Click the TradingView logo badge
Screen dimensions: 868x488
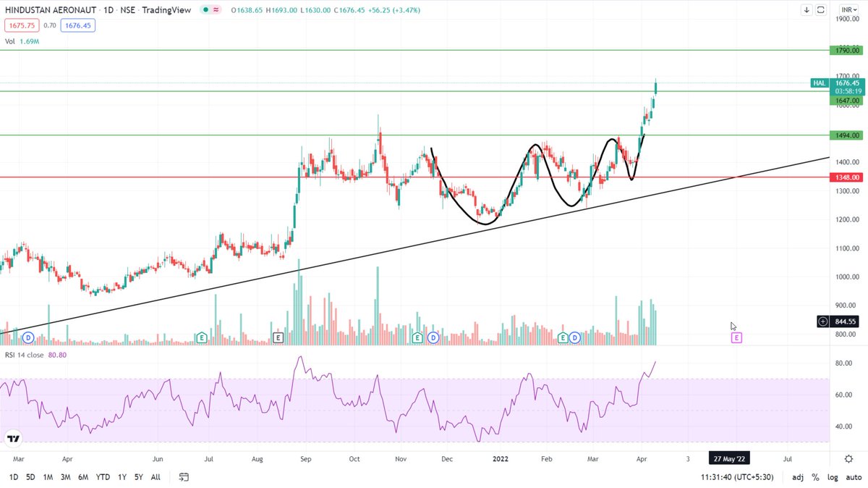pos(13,439)
